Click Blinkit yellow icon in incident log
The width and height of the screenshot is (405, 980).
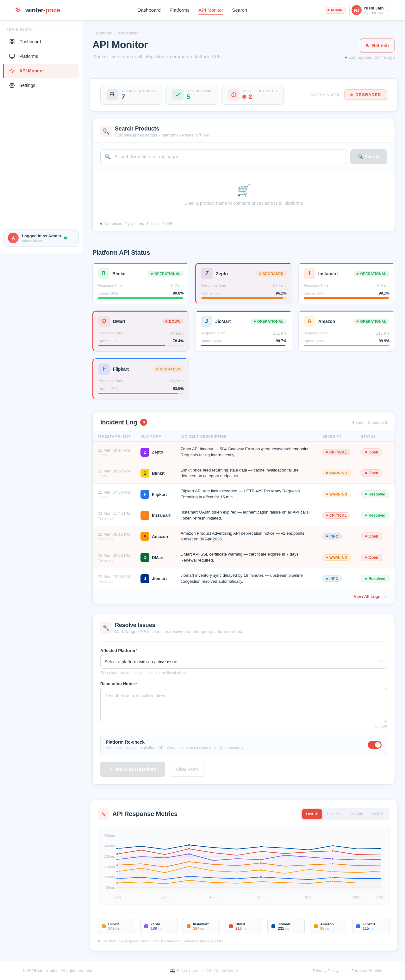click(145, 473)
